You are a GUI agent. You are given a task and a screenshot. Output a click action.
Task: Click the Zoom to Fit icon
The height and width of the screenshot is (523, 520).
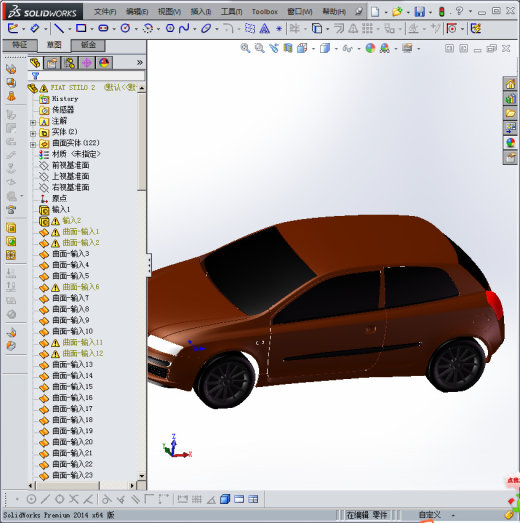coord(245,48)
